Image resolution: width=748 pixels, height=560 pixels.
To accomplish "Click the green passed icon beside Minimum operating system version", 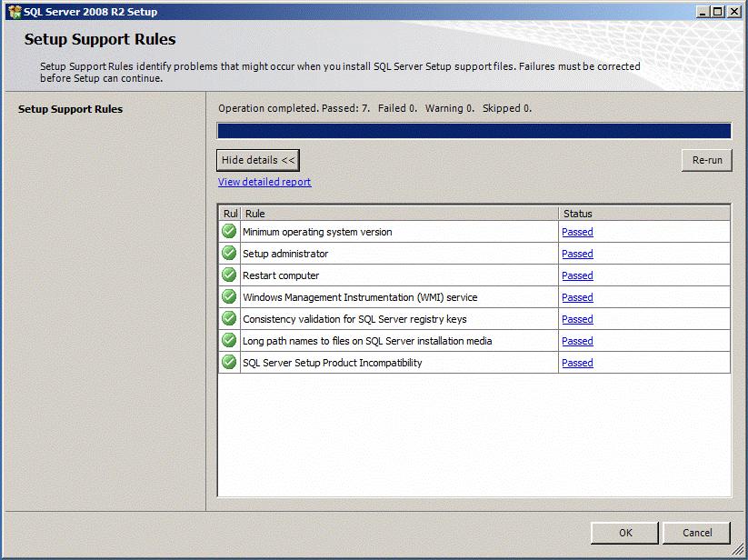I will [x=228, y=231].
